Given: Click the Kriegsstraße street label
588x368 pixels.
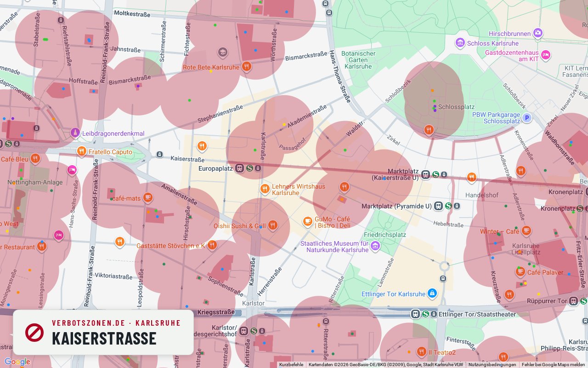Looking at the screenshot, I should [x=216, y=312].
